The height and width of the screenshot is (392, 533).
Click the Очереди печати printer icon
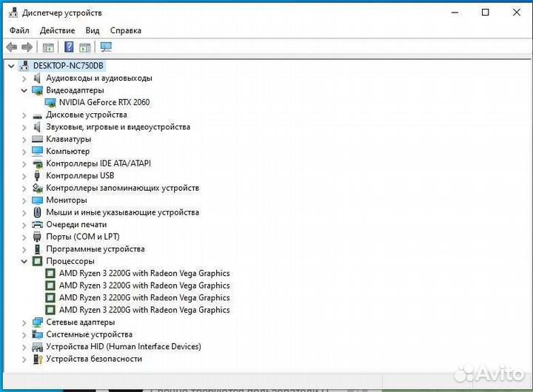pos(37,225)
